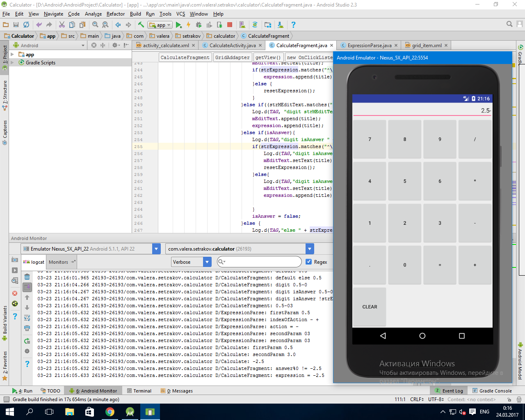
Task: Open the Terminal tool window button
Action: pyautogui.click(x=139, y=390)
